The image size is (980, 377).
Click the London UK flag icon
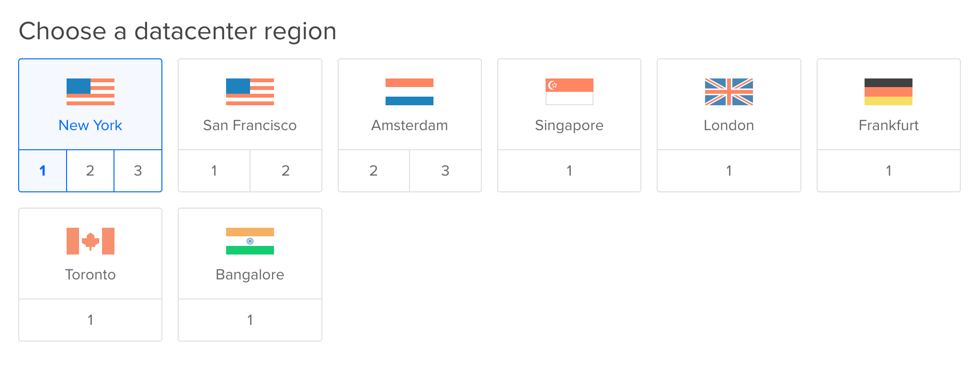(x=729, y=92)
